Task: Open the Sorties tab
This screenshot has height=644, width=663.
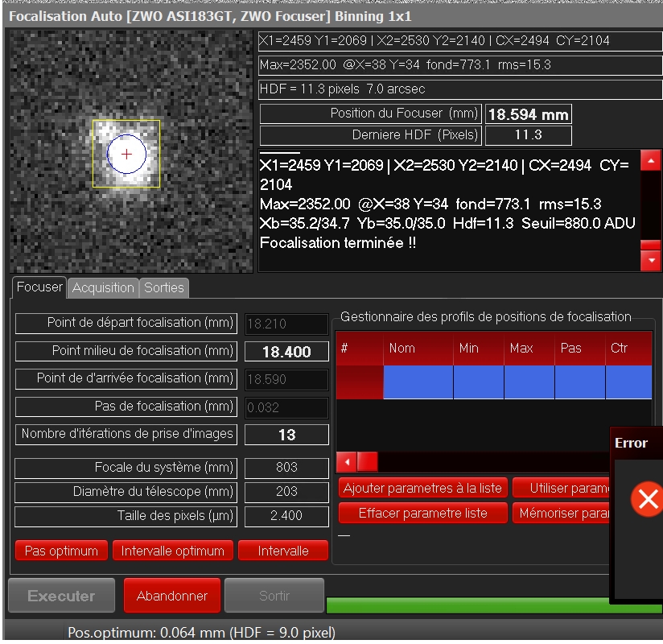Action: pos(164,287)
